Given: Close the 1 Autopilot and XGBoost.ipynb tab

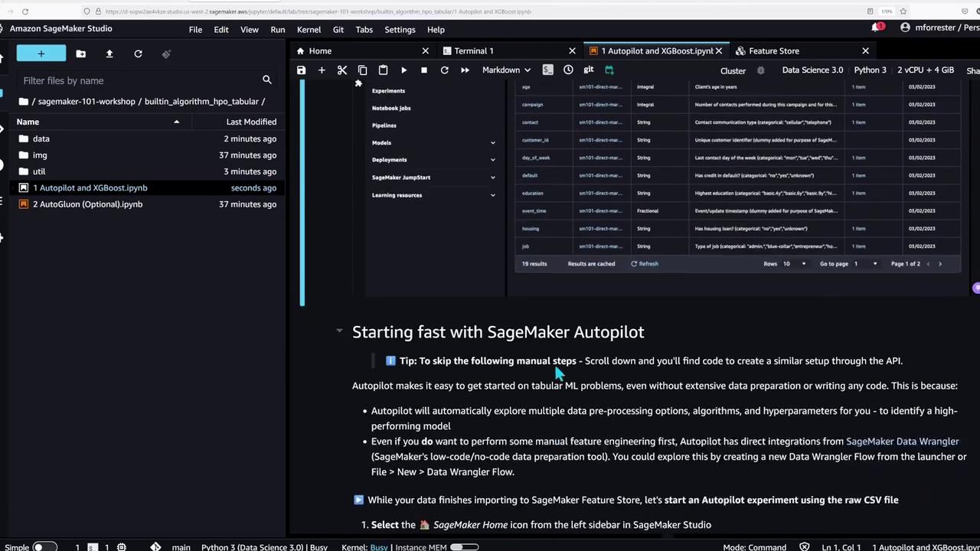Looking at the screenshot, I should pos(719,51).
